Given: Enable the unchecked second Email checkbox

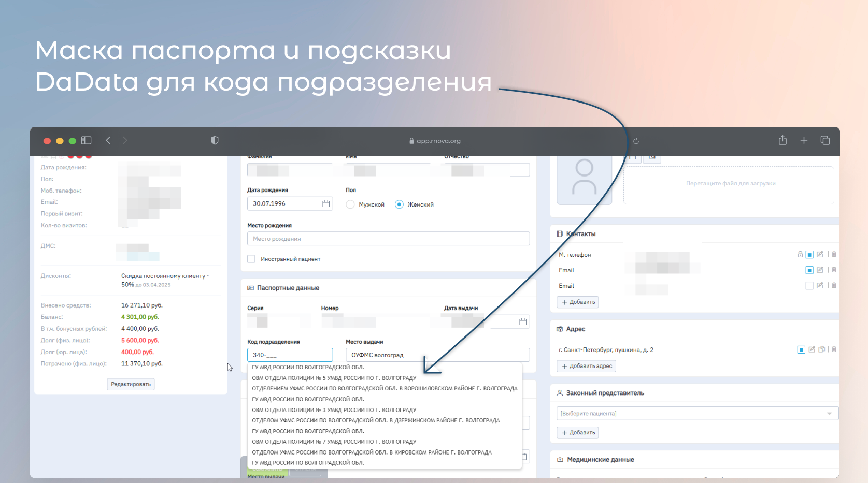Looking at the screenshot, I should (x=809, y=285).
